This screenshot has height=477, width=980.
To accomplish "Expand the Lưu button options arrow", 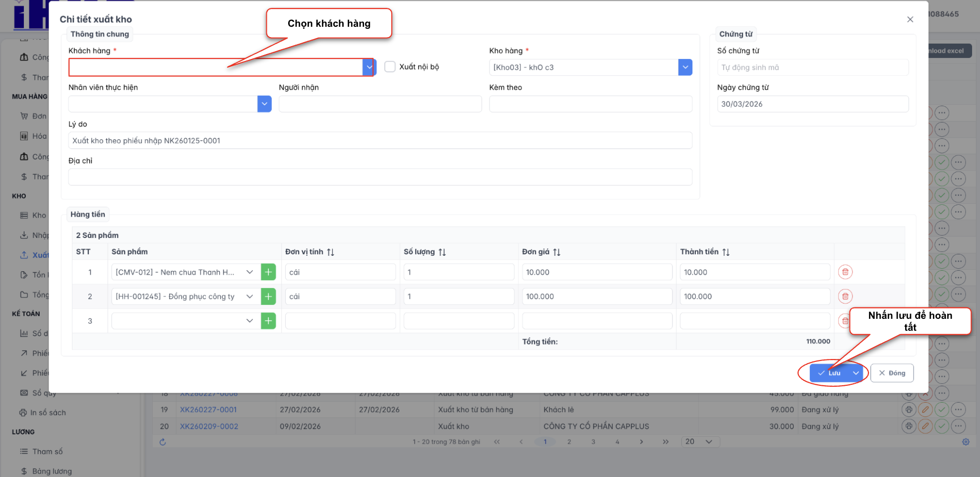I will (x=856, y=373).
